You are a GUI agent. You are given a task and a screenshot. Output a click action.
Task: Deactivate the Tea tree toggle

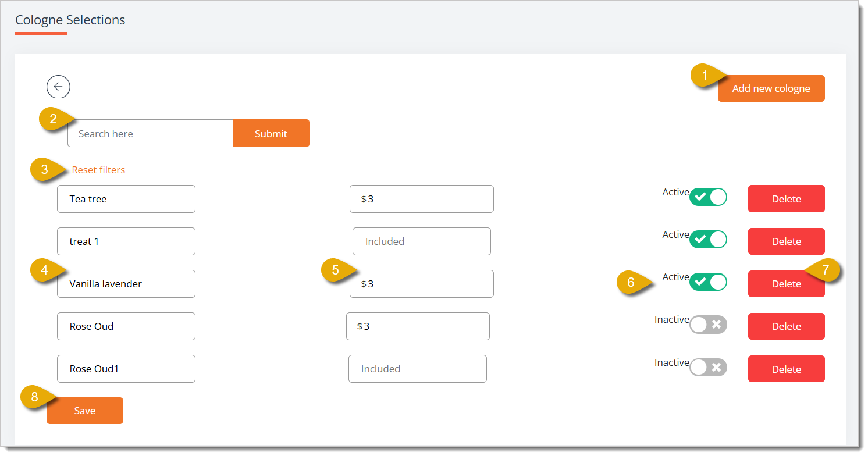point(708,197)
